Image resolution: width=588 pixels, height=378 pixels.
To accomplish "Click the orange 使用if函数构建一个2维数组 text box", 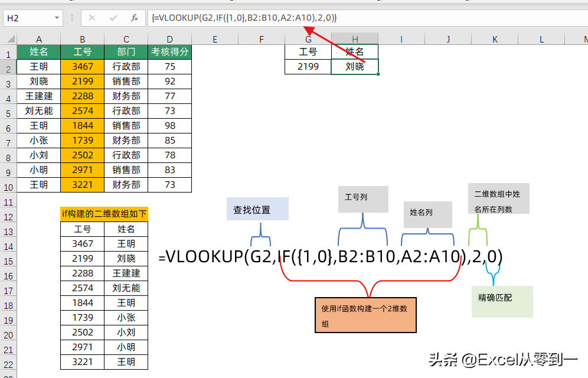I will point(365,315).
